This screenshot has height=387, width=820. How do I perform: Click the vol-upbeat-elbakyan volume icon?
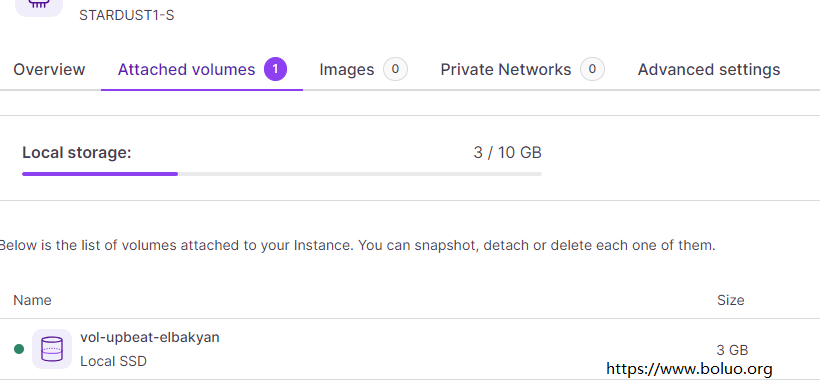pos(52,349)
